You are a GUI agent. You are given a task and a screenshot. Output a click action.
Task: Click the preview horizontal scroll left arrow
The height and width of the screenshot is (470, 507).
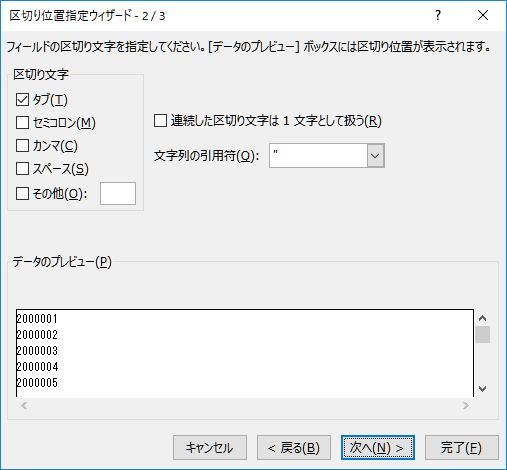pyautogui.click(x=24, y=406)
